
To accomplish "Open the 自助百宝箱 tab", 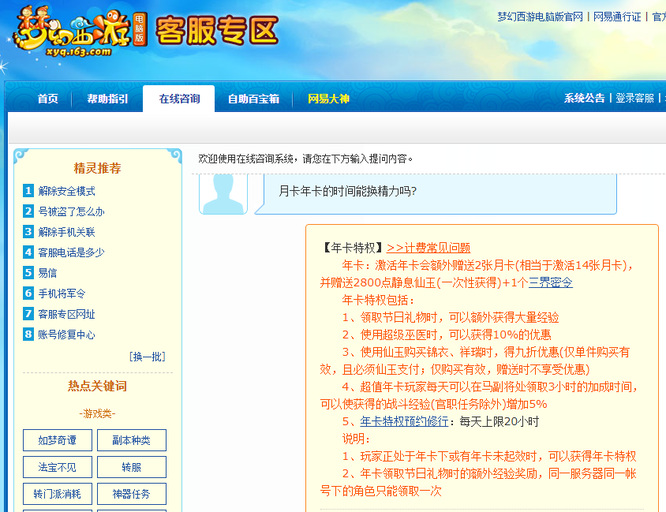I will pos(254,99).
